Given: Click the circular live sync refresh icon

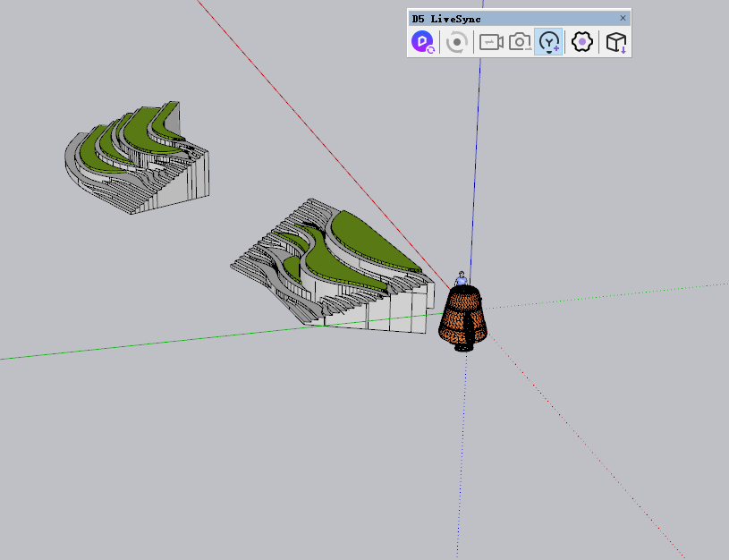Looking at the screenshot, I should [x=457, y=41].
